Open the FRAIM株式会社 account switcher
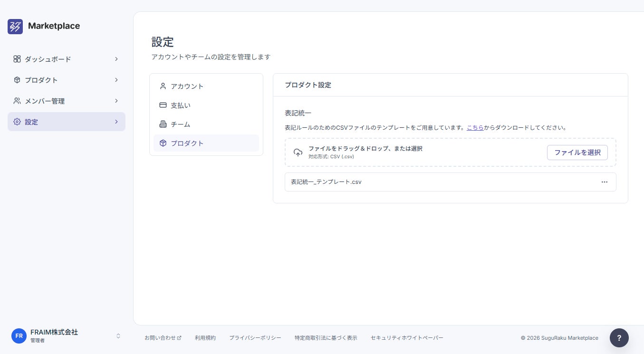The height and width of the screenshot is (354, 644). click(67, 335)
